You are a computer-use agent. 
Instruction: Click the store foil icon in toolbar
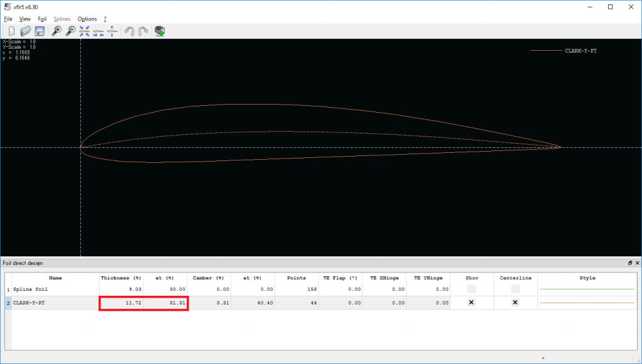coord(159,31)
